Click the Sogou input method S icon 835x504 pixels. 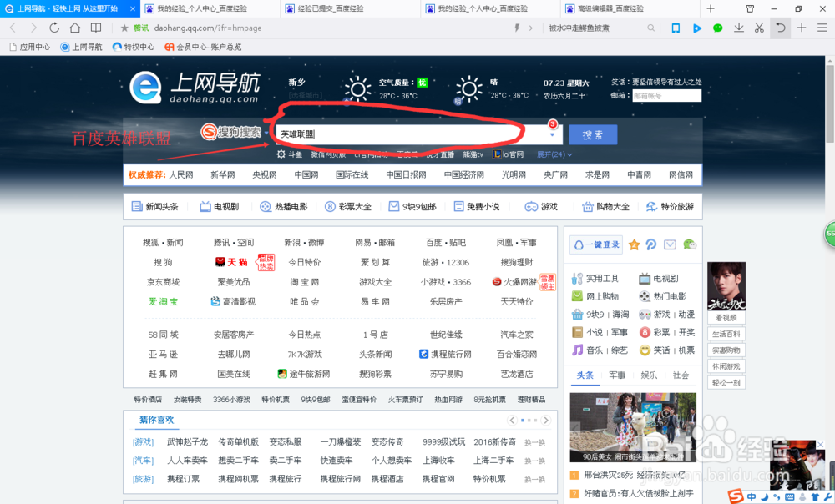coord(736,496)
